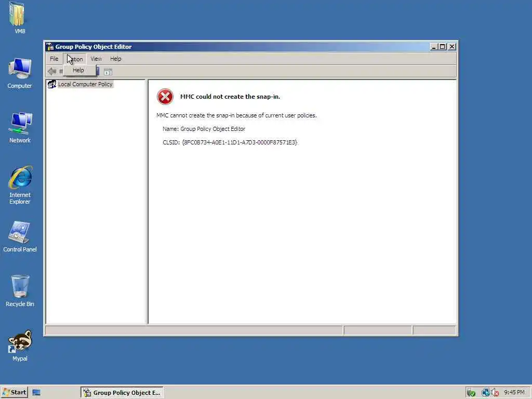
Task: Click 'Name: Group Policy Object Editor' line
Action: [x=204, y=129]
